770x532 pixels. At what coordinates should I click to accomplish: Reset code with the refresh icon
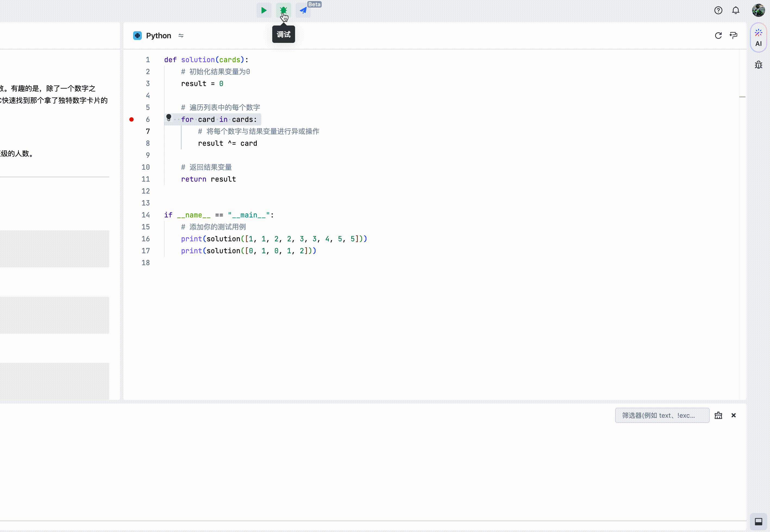click(718, 36)
